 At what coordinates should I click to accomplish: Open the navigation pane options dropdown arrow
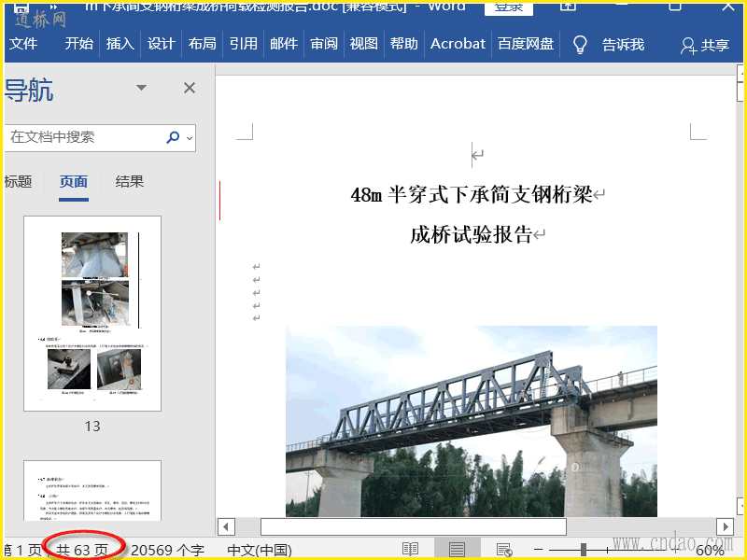tap(141, 88)
